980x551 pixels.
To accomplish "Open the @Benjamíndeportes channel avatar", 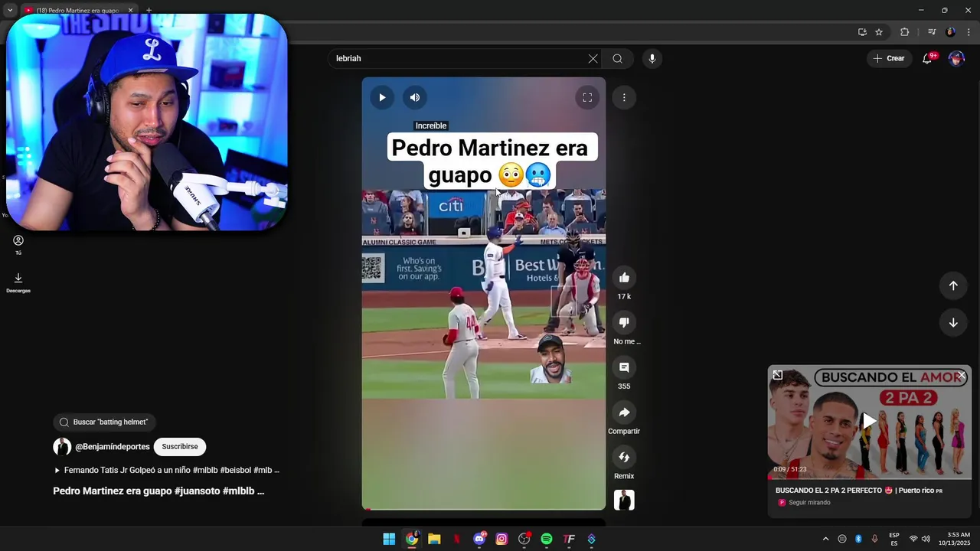I will [x=62, y=447].
